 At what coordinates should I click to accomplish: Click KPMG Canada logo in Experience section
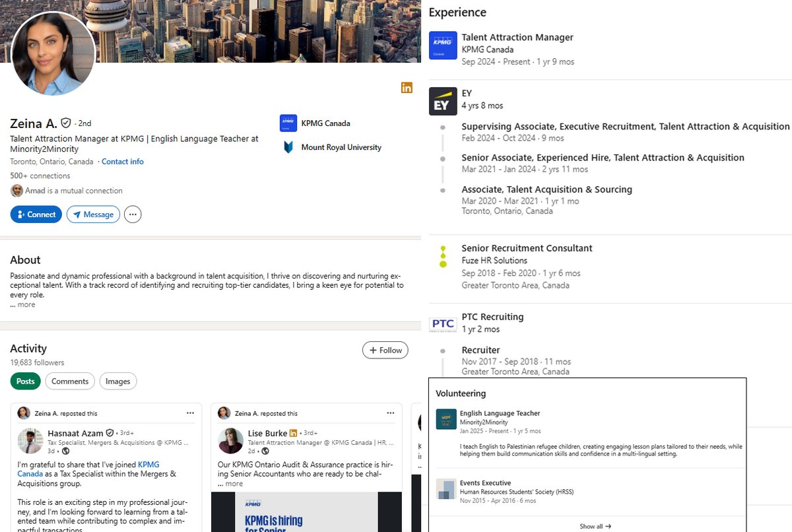[x=443, y=46]
